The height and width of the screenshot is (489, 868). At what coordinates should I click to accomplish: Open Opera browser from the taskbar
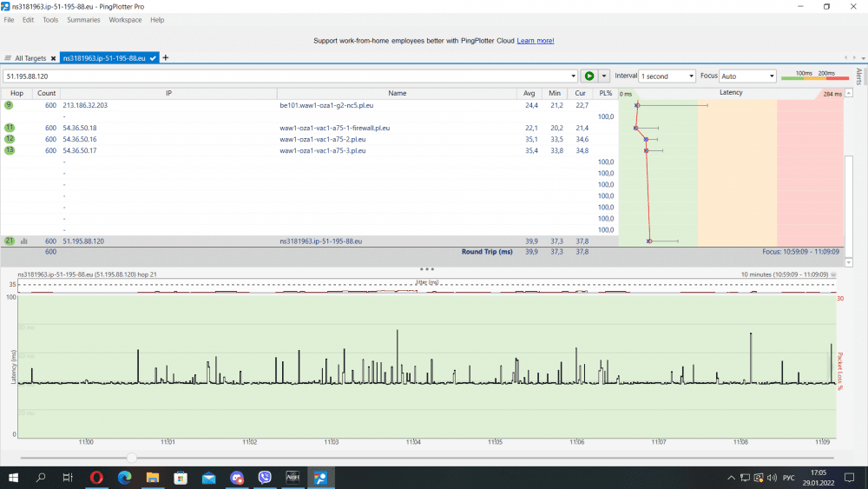(x=95, y=478)
